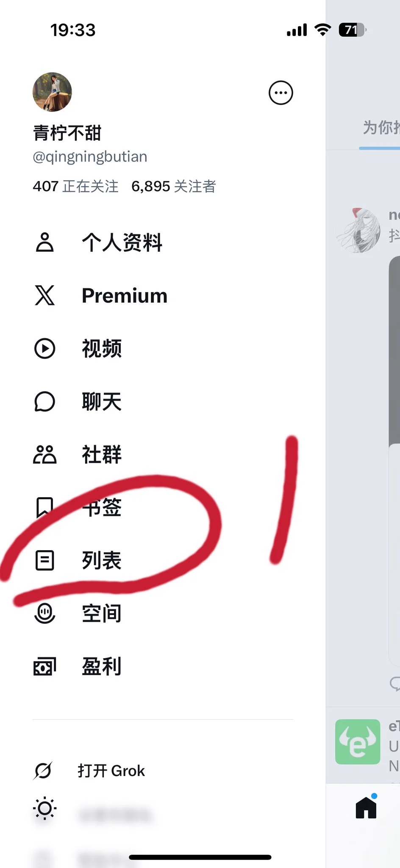Open the 盈利 monetization money icon
The width and height of the screenshot is (400, 868).
[x=44, y=666]
